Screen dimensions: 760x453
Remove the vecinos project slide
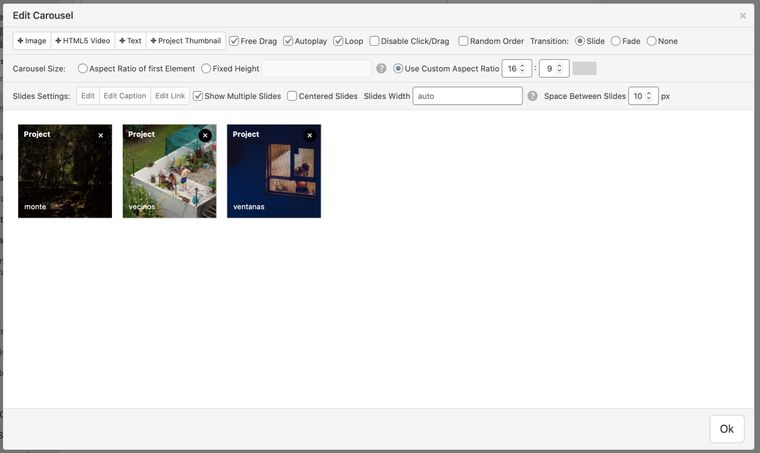pyautogui.click(x=205, y=135)
